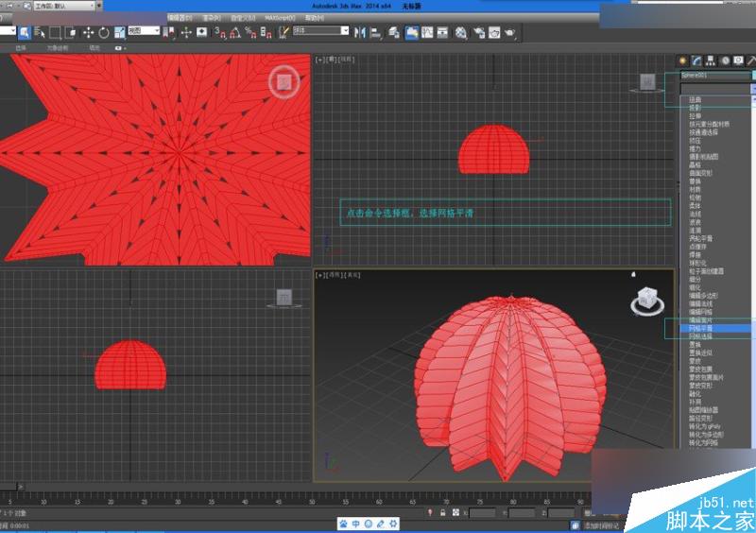This screenshot has height=533, width=756.
Task: Open the modifier list dropdown field
Action: [717, 89]
